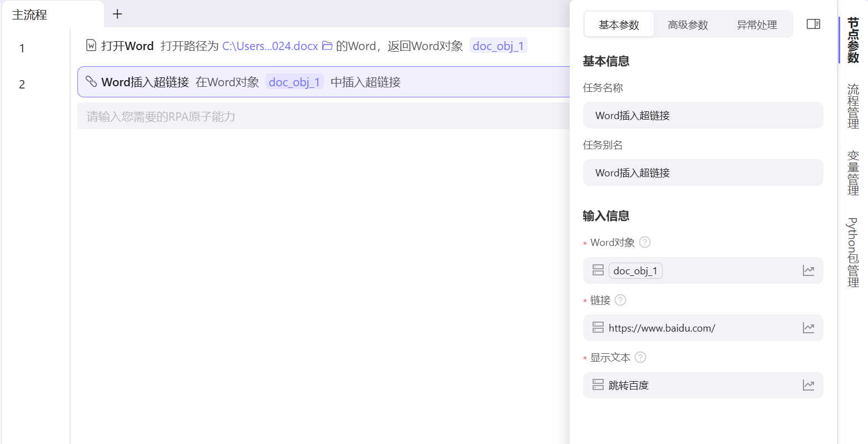Select the 基本参数 tab
The image size is (868, 444).
(619, 24)
